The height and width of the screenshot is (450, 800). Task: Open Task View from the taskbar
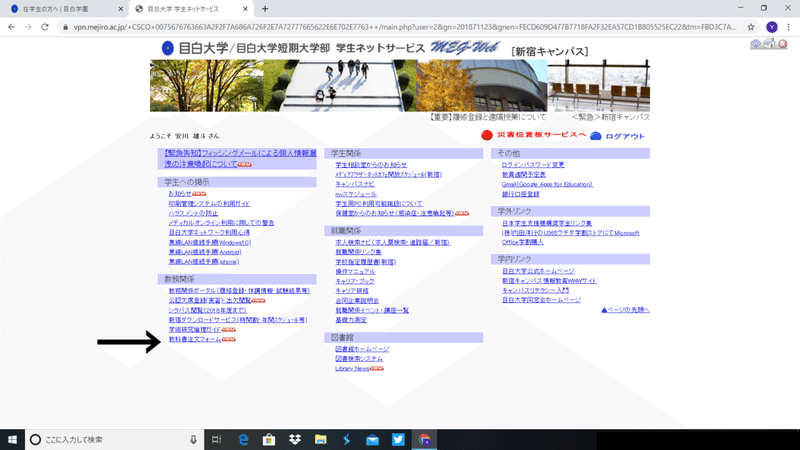tap(217, 439)
